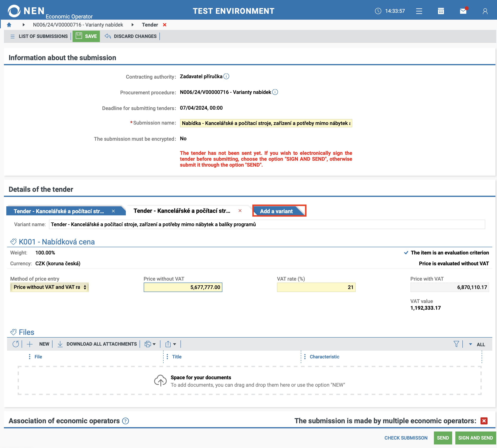This screenshot has width=497, height=448.
Task: Toggle the evaluation criterion checkmark
Action: (x=406, y=253)
